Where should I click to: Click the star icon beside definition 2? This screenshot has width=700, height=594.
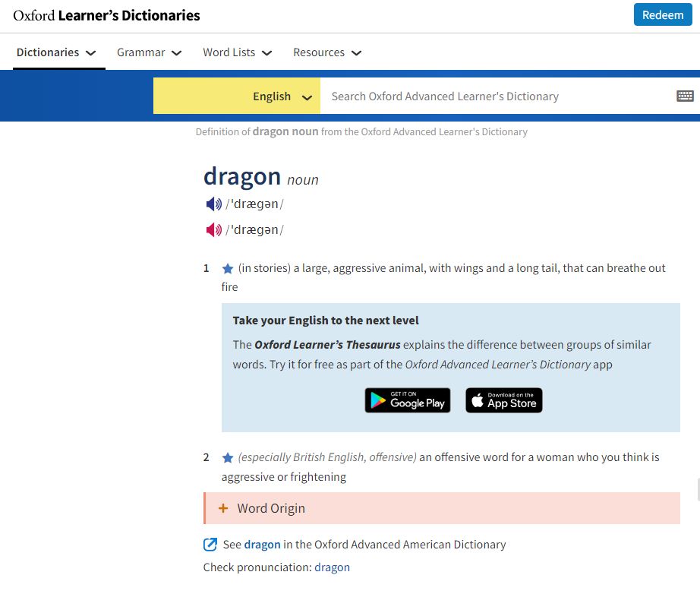point(228,458)
